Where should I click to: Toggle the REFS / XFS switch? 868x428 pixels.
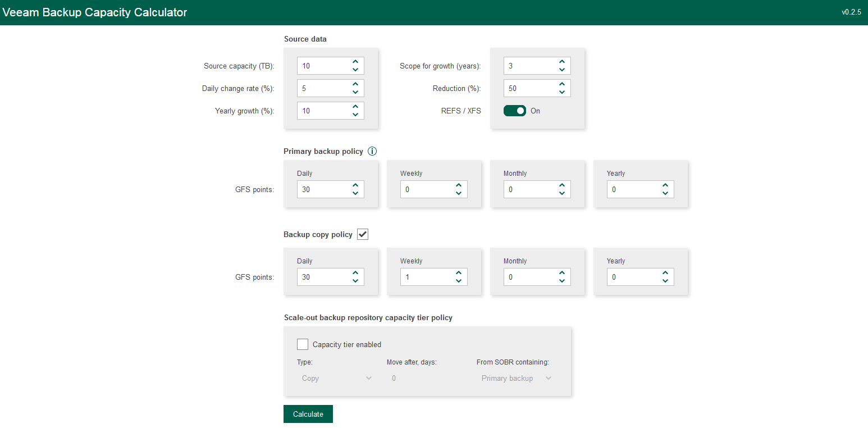point(515,111)
